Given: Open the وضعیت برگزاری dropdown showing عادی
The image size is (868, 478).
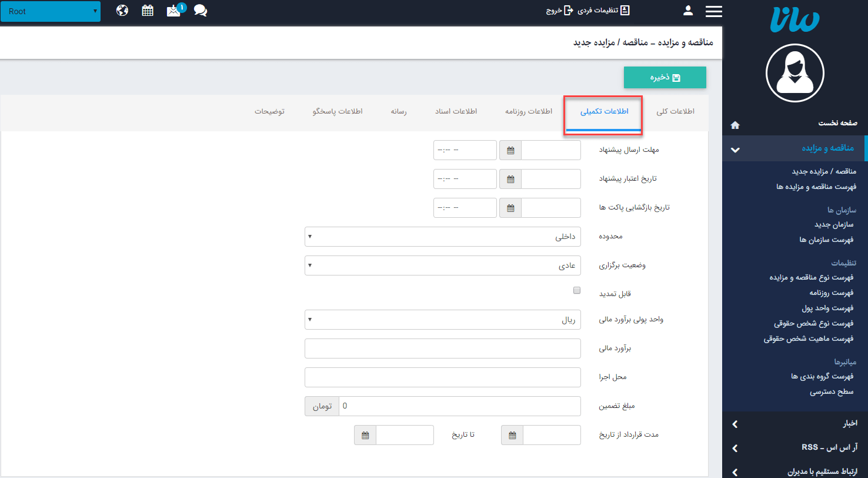Looking at the screenshot, I should point(442,265).
